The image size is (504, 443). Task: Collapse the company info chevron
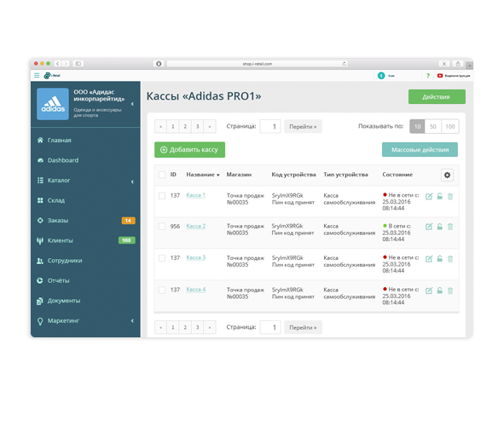coord(132,104)
